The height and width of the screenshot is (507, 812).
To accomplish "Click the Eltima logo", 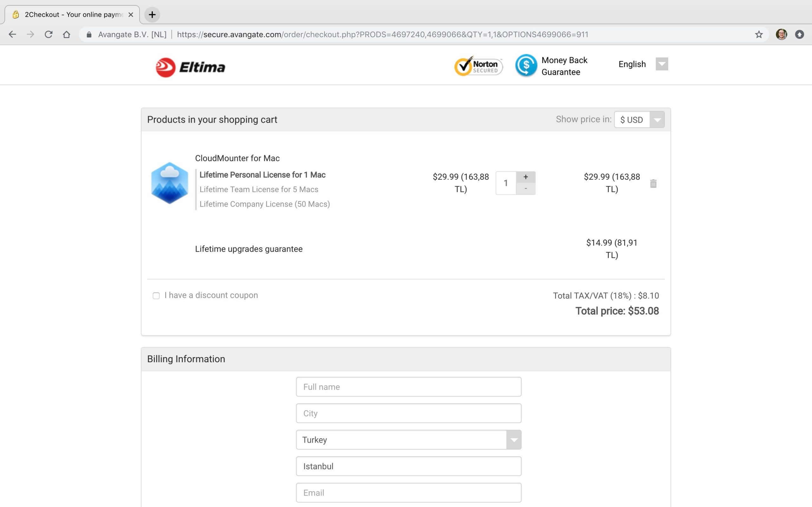I will tap(190, 67).
